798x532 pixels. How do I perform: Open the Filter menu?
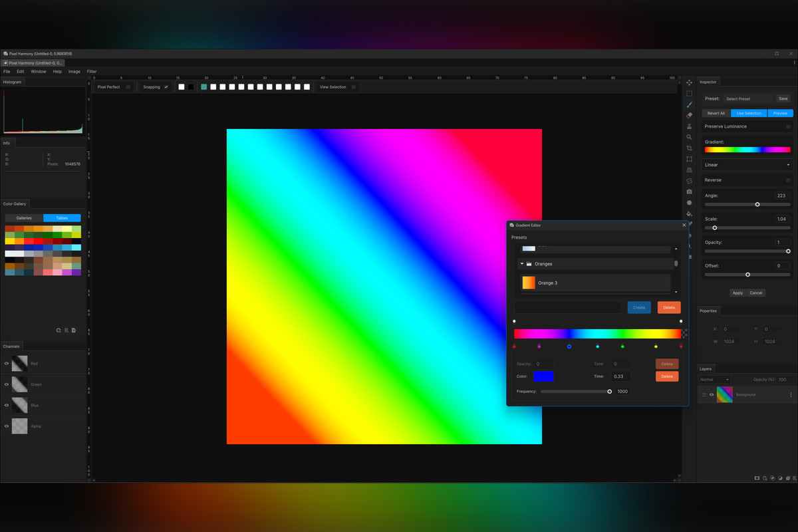tap(91, 71)
